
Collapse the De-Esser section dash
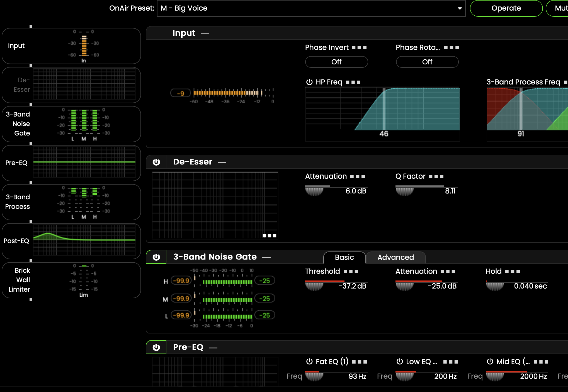pos(222,163)
